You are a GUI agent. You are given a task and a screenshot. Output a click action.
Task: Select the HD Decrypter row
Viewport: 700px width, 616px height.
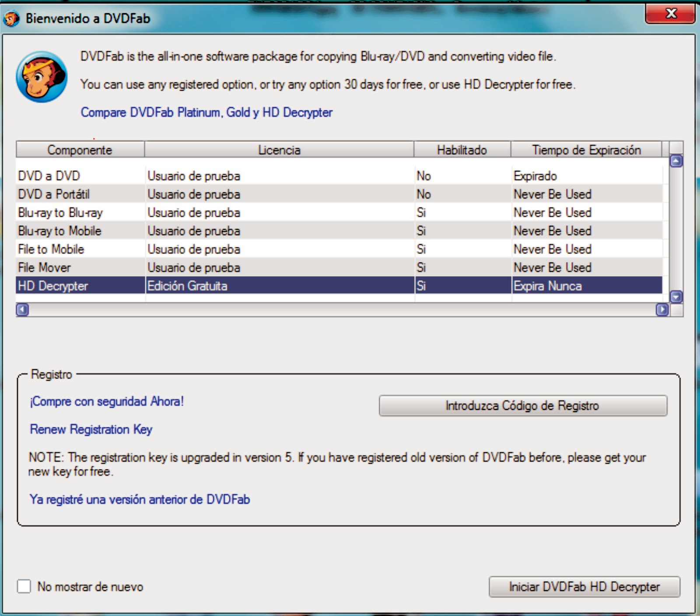click(339, 286)
